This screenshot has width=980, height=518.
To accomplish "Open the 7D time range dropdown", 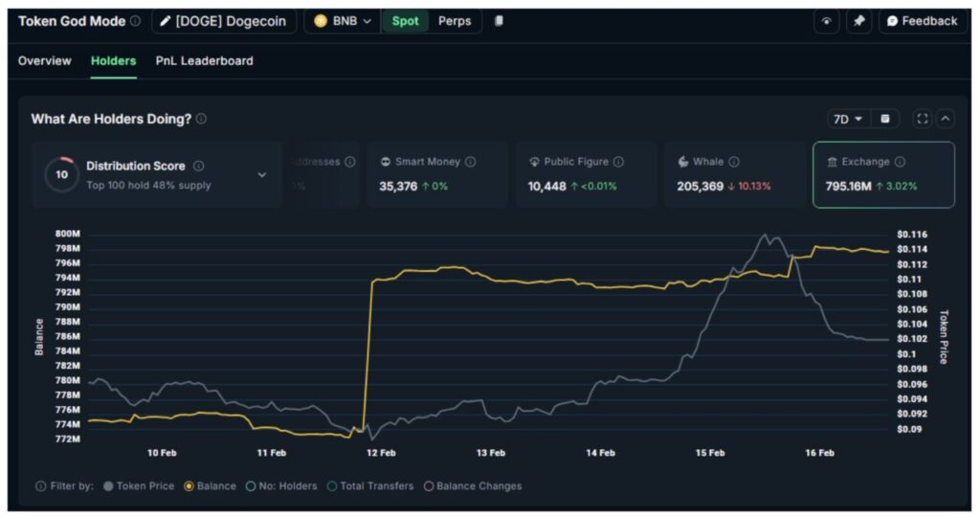I will tap(847, 119).
